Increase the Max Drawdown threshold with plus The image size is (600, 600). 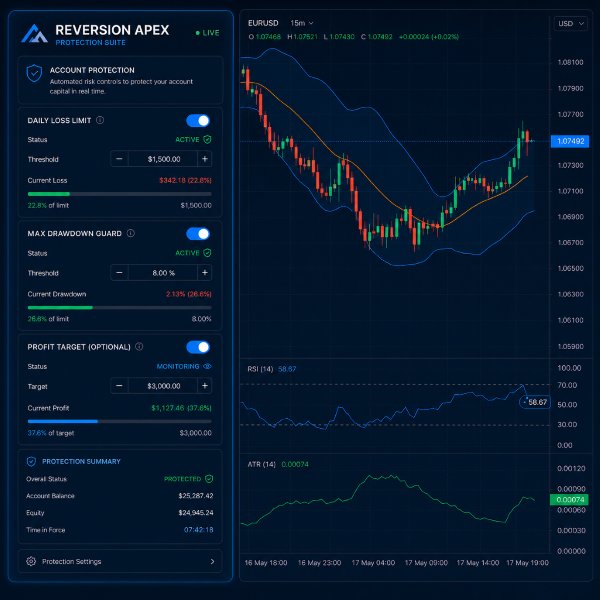coord(205,272)
